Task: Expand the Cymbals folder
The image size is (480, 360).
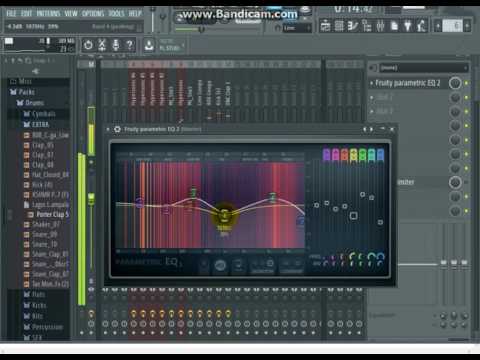Action: click(39, 114)
